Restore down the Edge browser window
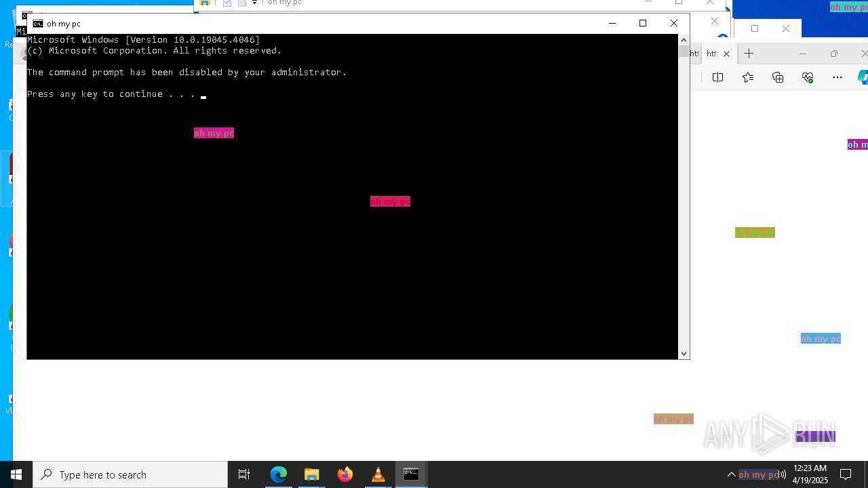Viewport: 868px width, 488px height. [x=834, y=54]
